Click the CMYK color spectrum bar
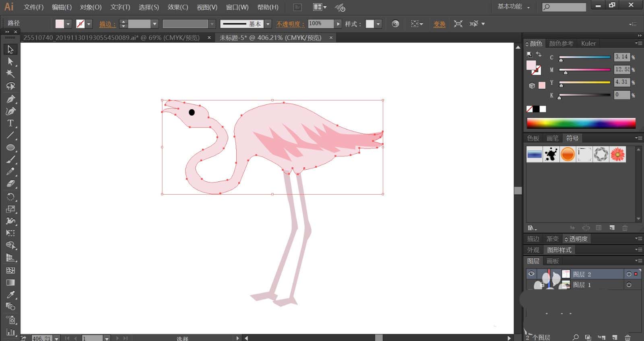 (x=581, y=123)
